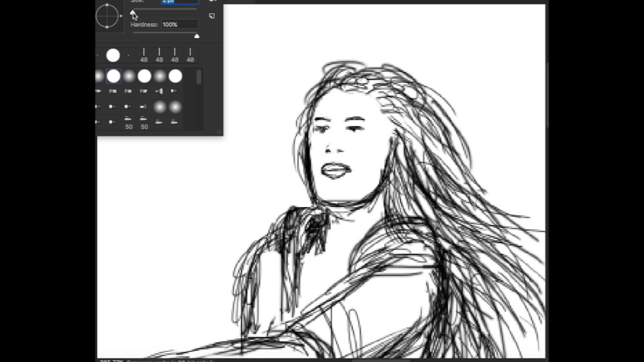Click the last recent brush labeled 48
The height and width of the screenshot is (362, 644).
190,55
